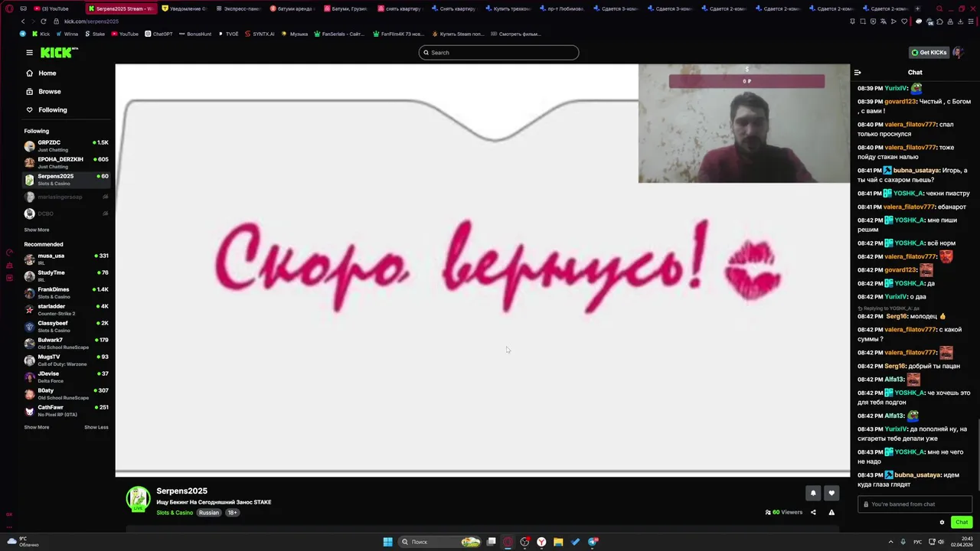Open SYNTX.AI bookmark

tap(260, 34)
